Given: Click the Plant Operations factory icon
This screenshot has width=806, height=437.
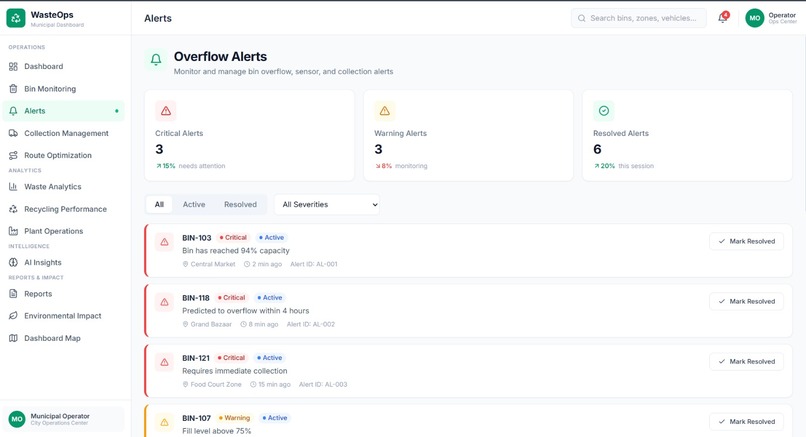Looking at the screenshot, I should pyautogui.click(x=13, y=231).
